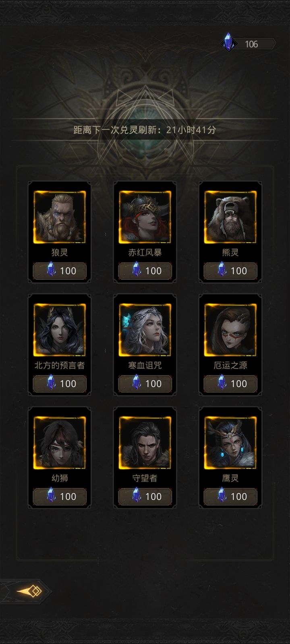Buy 赤红风暴 with the 100 button
The height and width of the screenshot is (644, 290).
click(145, 271)
